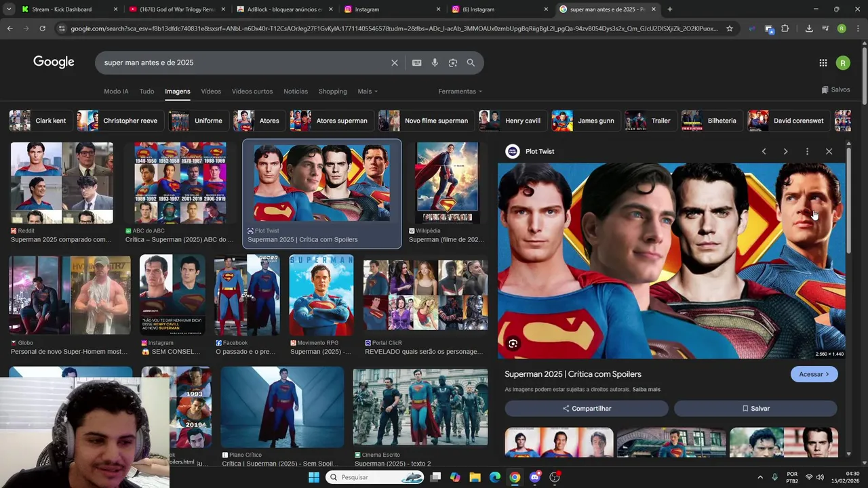Open the Chrome three-dot menu
The image size is (868, 488).
coord(858,28)
